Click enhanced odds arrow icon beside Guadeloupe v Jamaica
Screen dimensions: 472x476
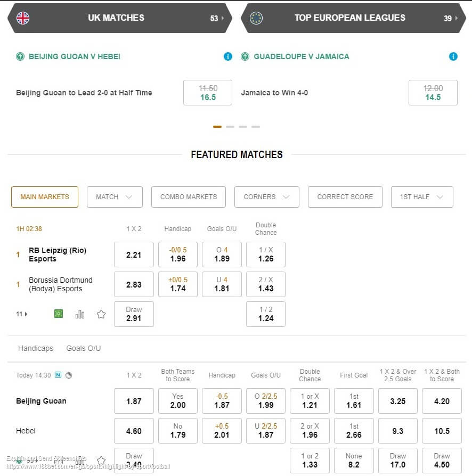pos(245,56)
